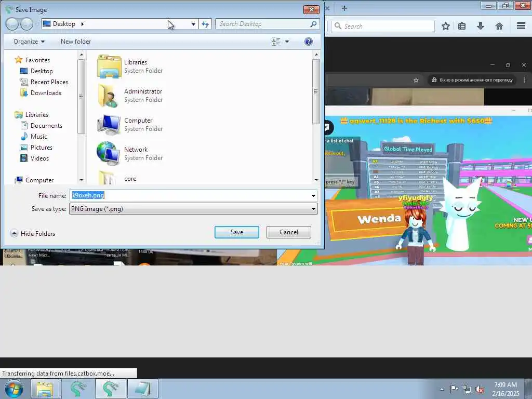This screenshot has height=399, width=532.
Task: Click the Search Desktop field
Action: pos(263,24)
